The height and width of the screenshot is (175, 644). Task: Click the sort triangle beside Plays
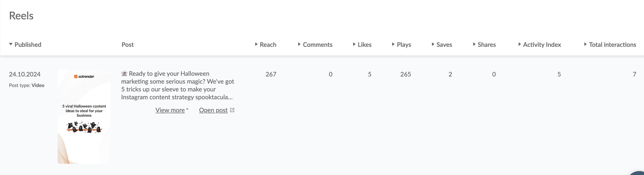(x=393, y=44)
